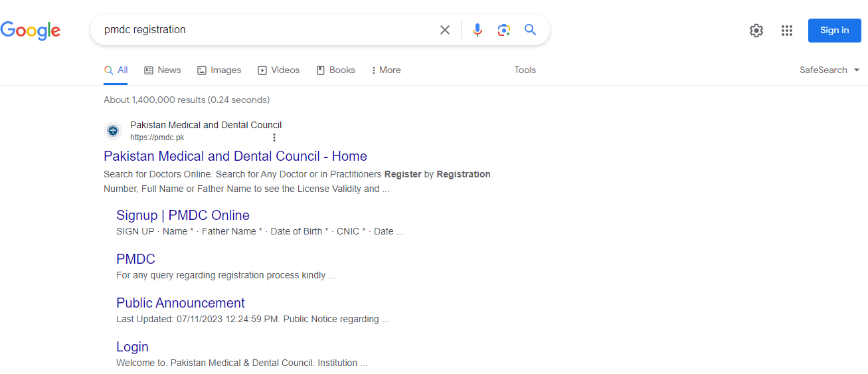Open Google Lens image search icon

coord(504,30)
